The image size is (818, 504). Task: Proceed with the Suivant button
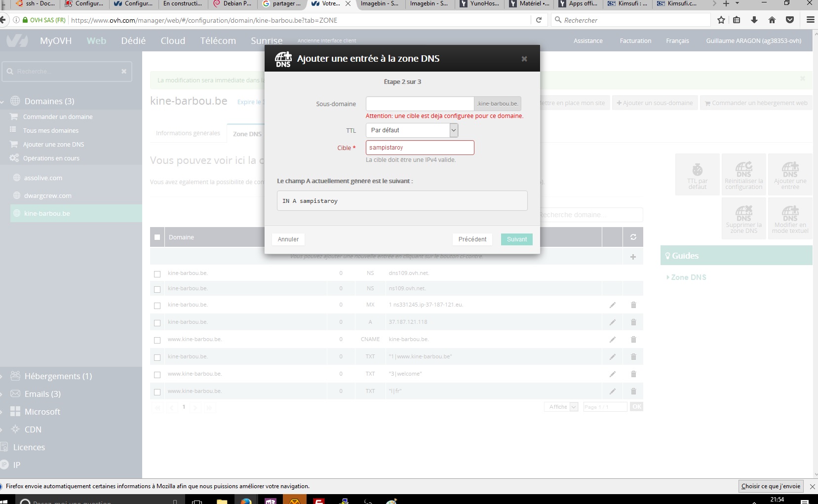click(517, 239)
